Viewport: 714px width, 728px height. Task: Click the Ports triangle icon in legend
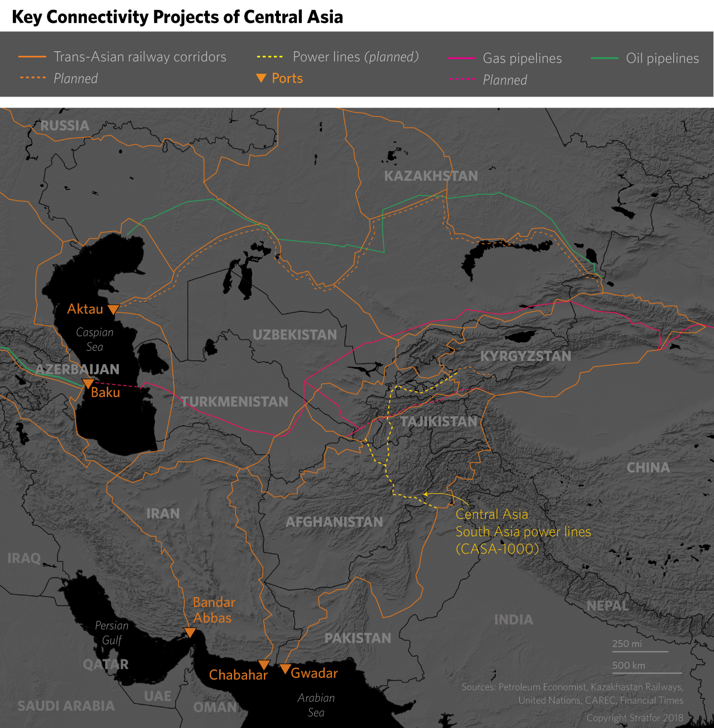[261, 78]
